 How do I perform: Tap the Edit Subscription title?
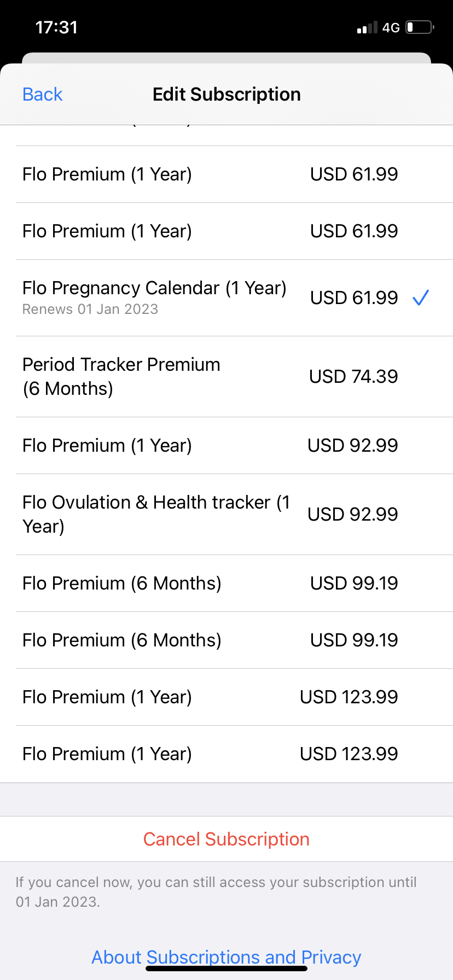226,94
